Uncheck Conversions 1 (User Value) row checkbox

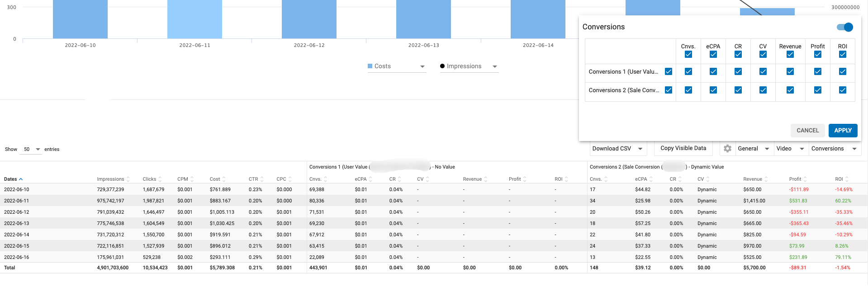pyautogui.click(x=669, y=71)
